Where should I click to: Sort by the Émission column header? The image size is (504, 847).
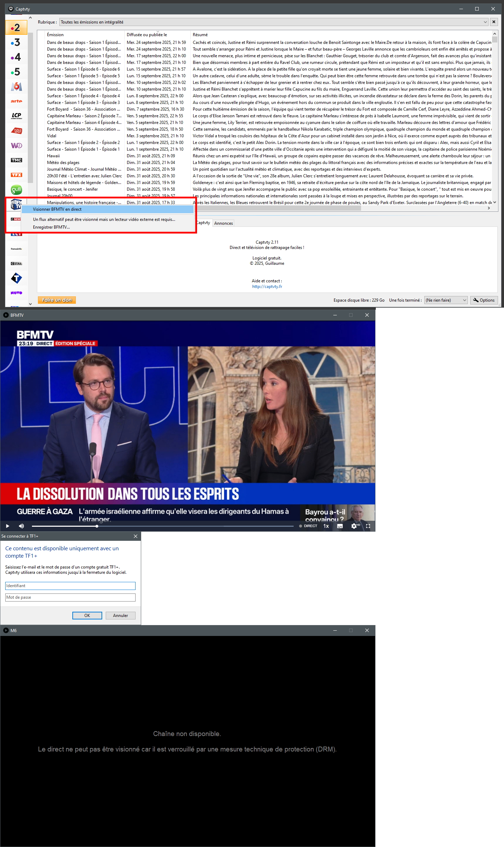point(85,35)
